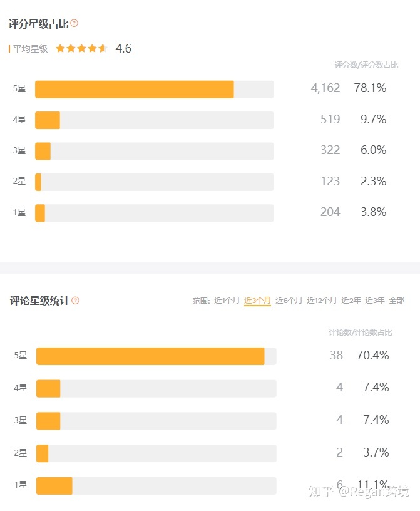Viewport: 420px width, 511px height.
Task: Choose the 近3年 range option
Action: click(375, 300)
